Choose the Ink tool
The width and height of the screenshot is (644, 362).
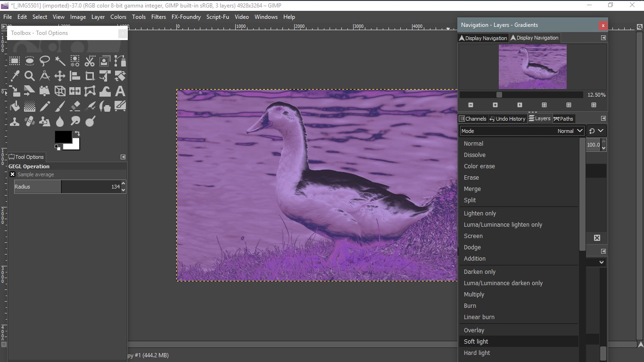click(x=105, y=106)
